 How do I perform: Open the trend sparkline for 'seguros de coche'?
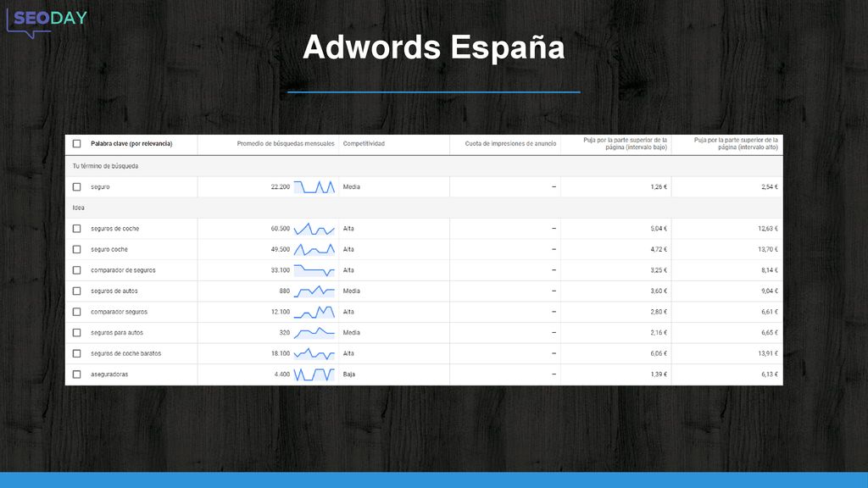pyautogui.click(x=314, y=229)
